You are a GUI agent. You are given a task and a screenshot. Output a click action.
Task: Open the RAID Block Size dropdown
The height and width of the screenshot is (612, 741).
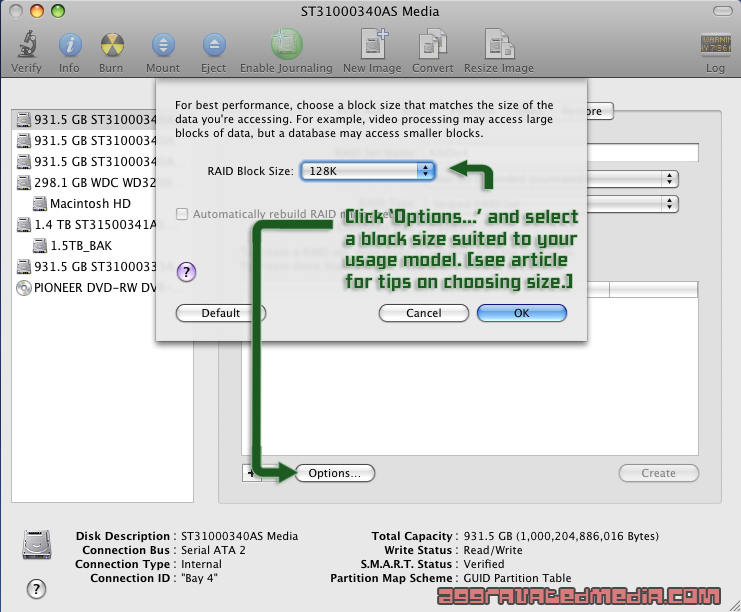pyautogui.click(x=368, y=171)
